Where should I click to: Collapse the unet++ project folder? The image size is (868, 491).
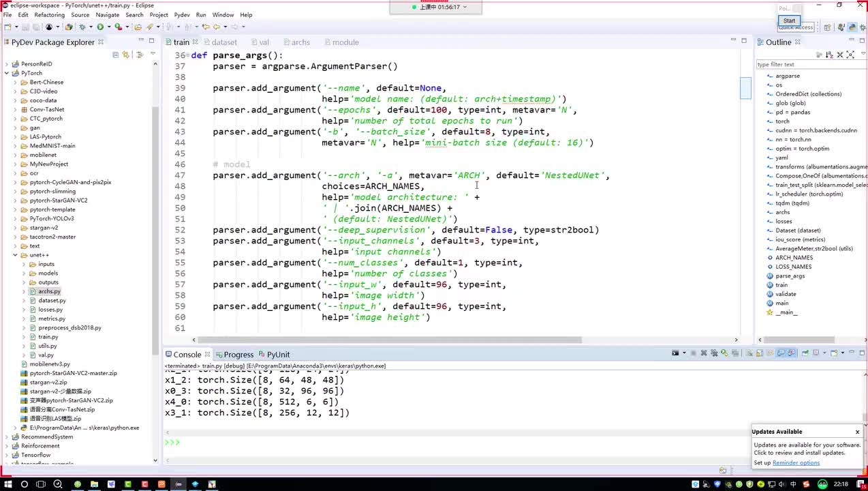click(15, 255)
